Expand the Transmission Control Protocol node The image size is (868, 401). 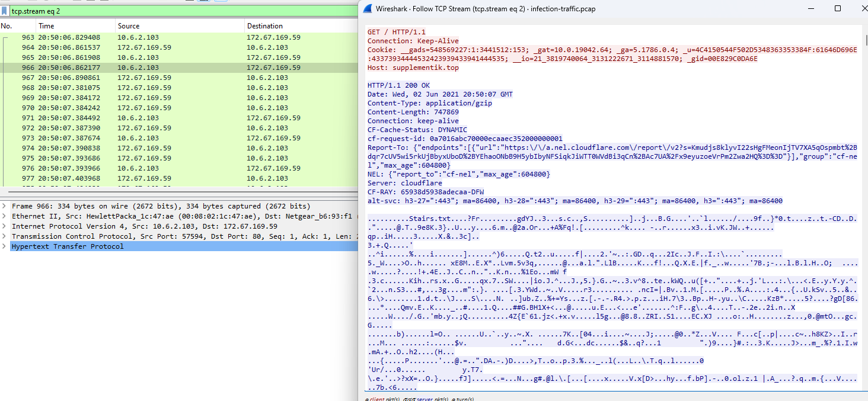coord(5,236)
